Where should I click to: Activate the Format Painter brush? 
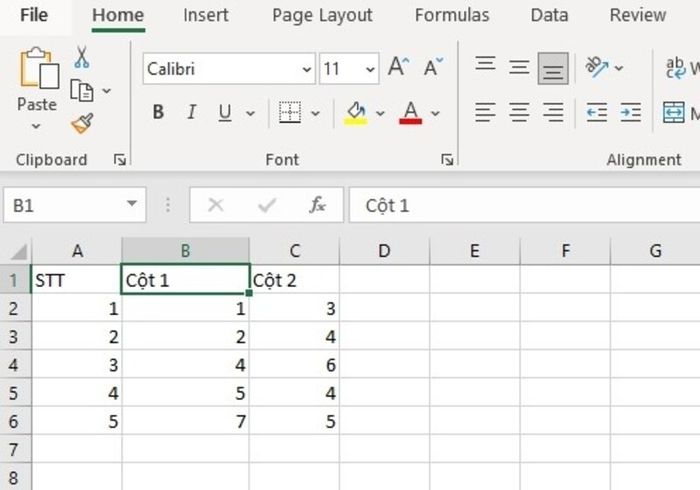[x=83, y=123]
